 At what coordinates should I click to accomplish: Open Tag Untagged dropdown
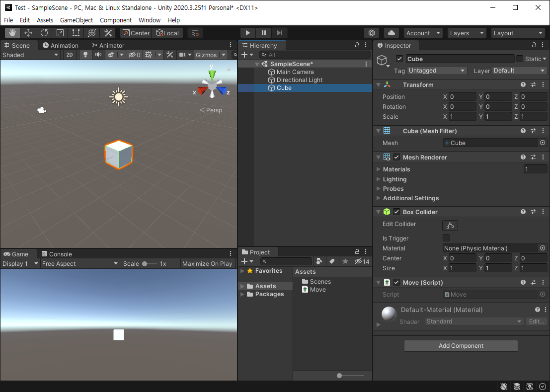pyautogui.click(x=437, y=71)
